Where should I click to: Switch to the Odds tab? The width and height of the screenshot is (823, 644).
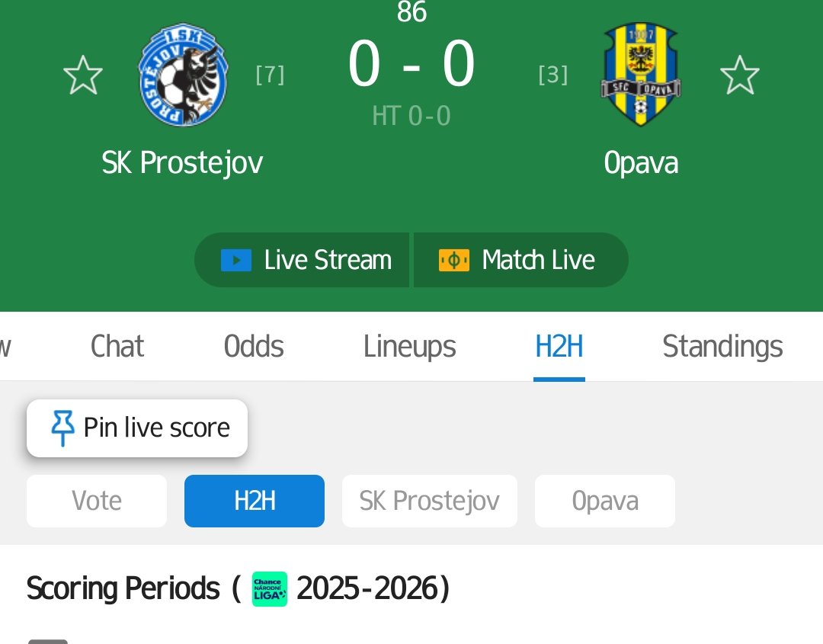[x=254, y=347]
